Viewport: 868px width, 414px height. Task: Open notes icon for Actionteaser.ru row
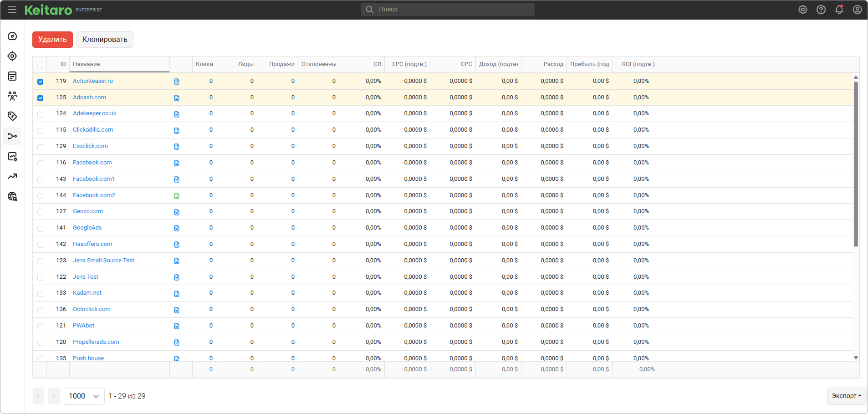click(x=177, y=82)
